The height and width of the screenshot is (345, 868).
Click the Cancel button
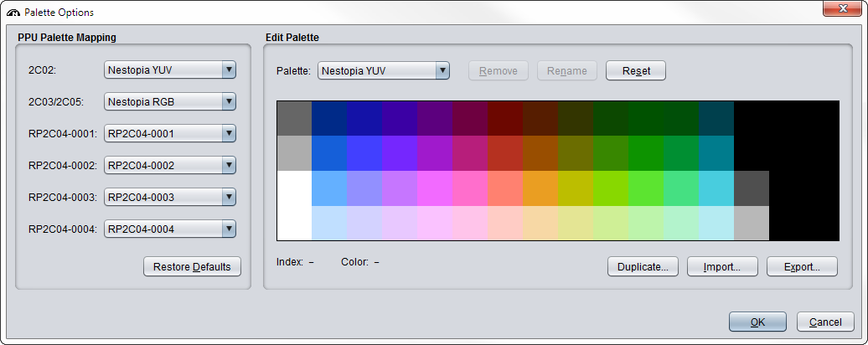825,322
